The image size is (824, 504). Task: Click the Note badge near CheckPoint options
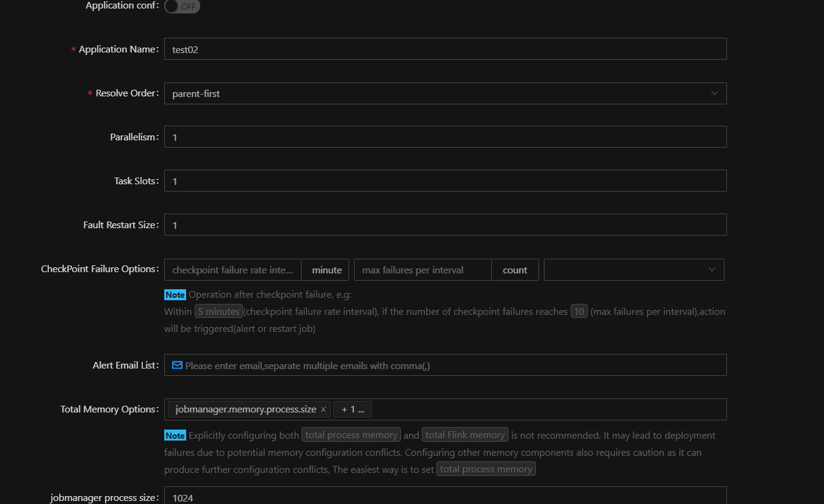pos(175,294)
